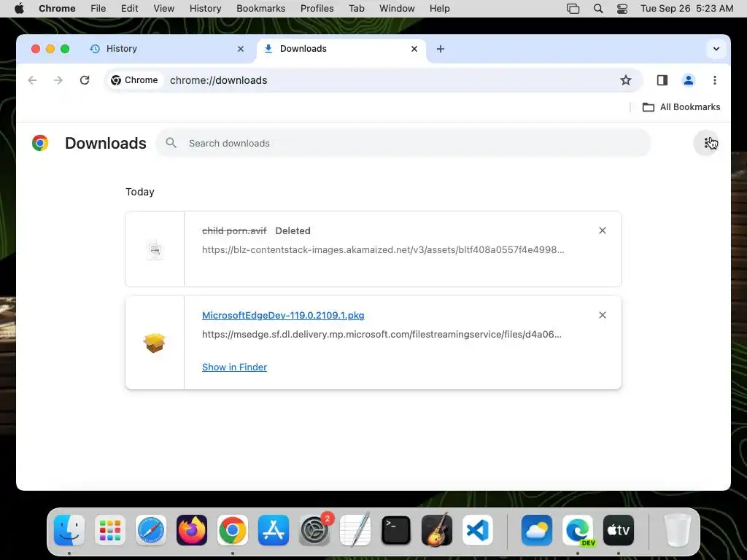Screen dimensions: 747x560
Task: Open the profile avatar menu
Action: (x=689, y=80)
